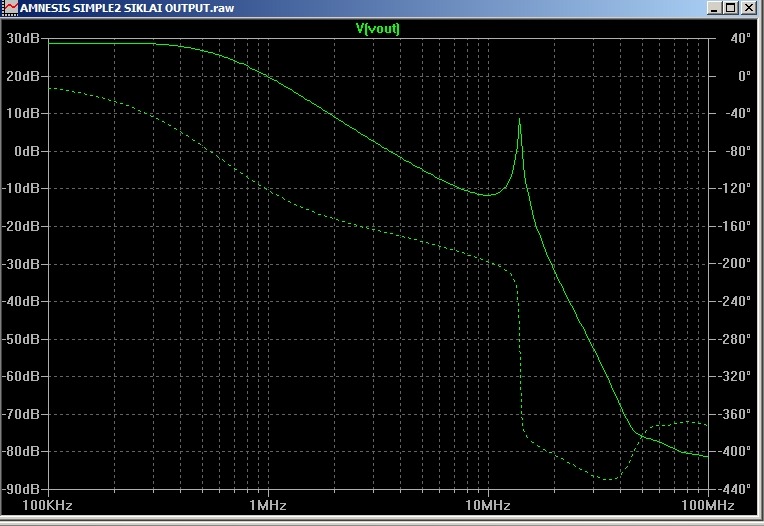Click the waveform icon in title bar
Image resolution: width=764 pixels, height=526 pixels.
pyautogui.click(x=9, y=8)
